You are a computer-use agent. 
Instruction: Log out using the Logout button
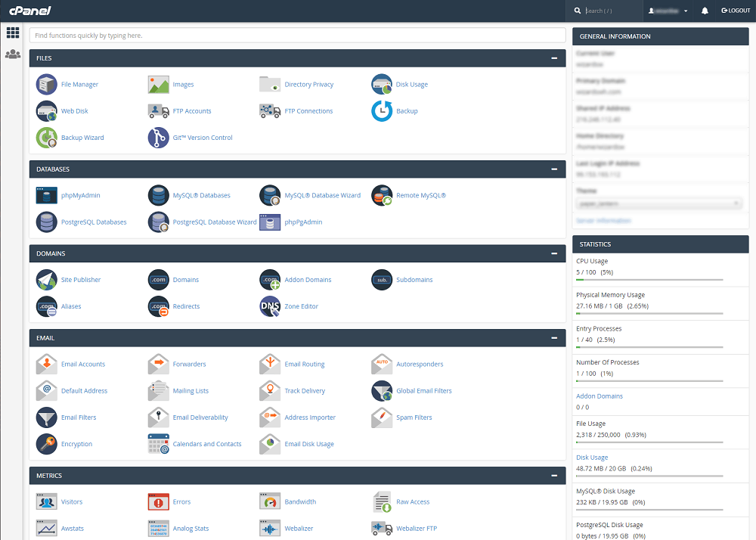pyautogui.click(x=736, y=11)
